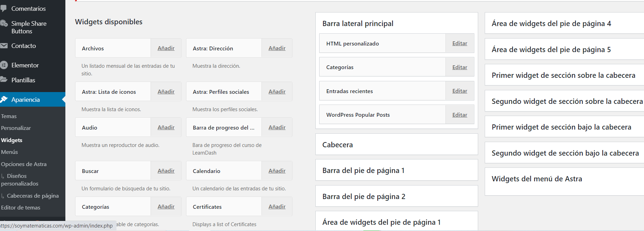Select the Entradas recientes widget title
Screen dimensions: 644x231
point(349,91)
